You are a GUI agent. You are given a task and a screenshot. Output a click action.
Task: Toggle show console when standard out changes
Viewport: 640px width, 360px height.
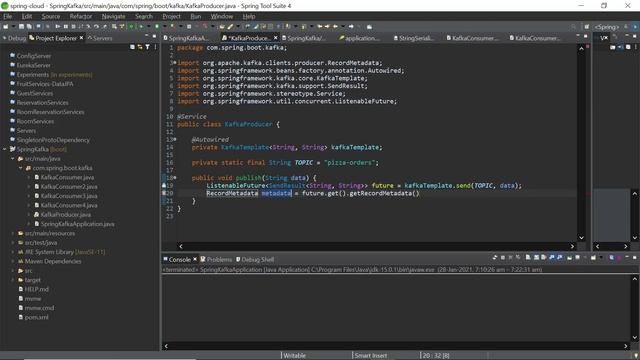coord(551,258)
